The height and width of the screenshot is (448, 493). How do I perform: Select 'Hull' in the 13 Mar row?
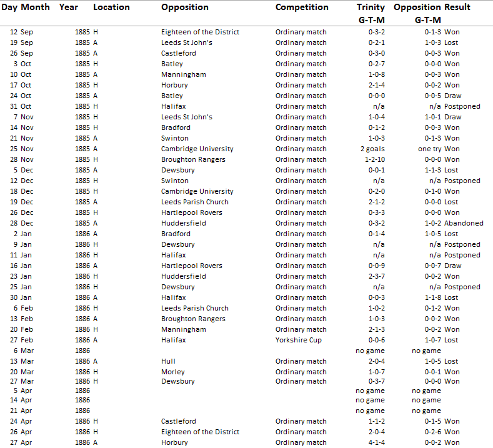tap(168, 362)
